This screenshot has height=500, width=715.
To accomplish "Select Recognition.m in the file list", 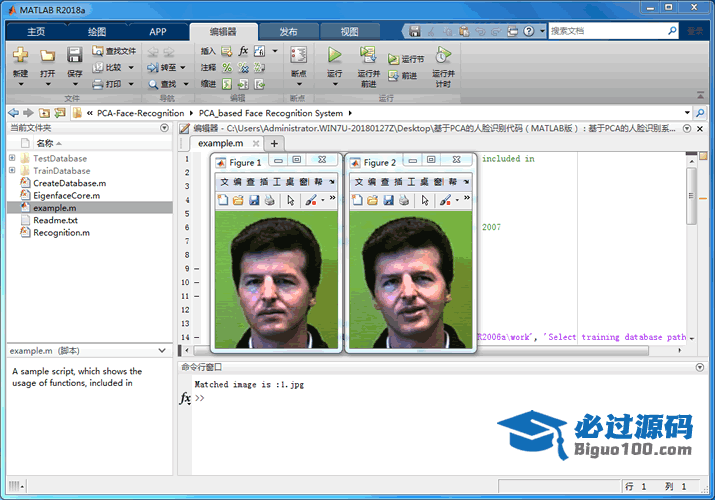I will pos(61,233).
